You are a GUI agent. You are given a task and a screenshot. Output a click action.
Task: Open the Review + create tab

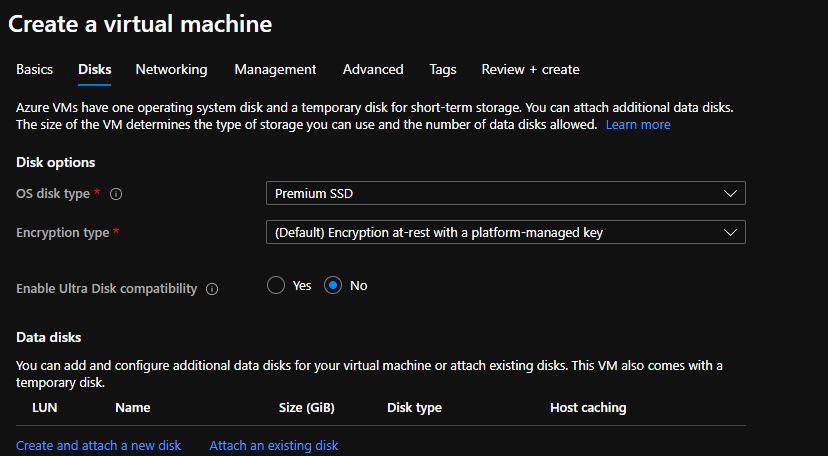tap(530, 69)
